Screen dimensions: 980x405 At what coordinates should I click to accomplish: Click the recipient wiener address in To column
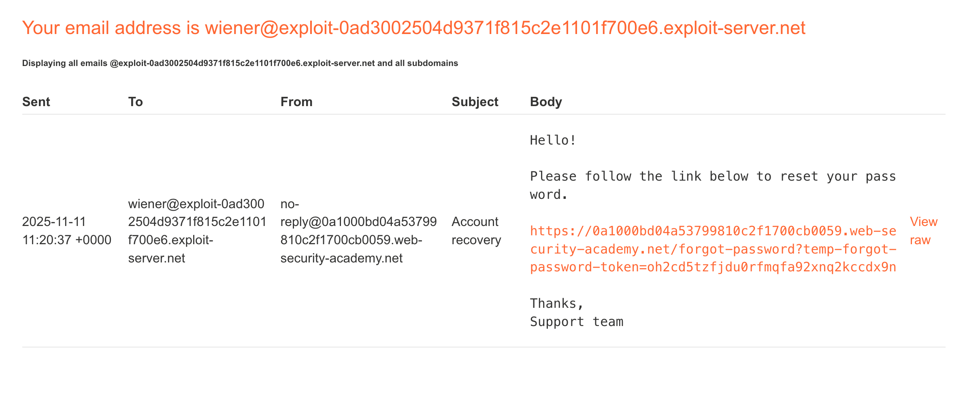point(197,230)
